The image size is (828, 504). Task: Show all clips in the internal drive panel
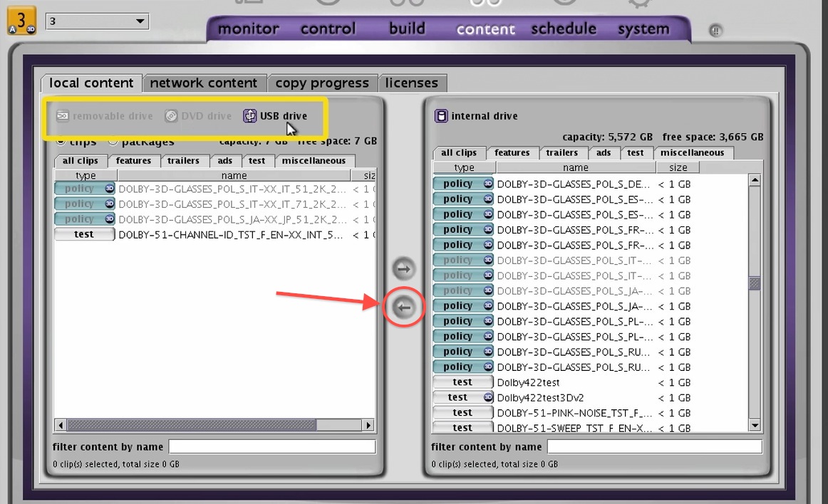coord(459,152)
